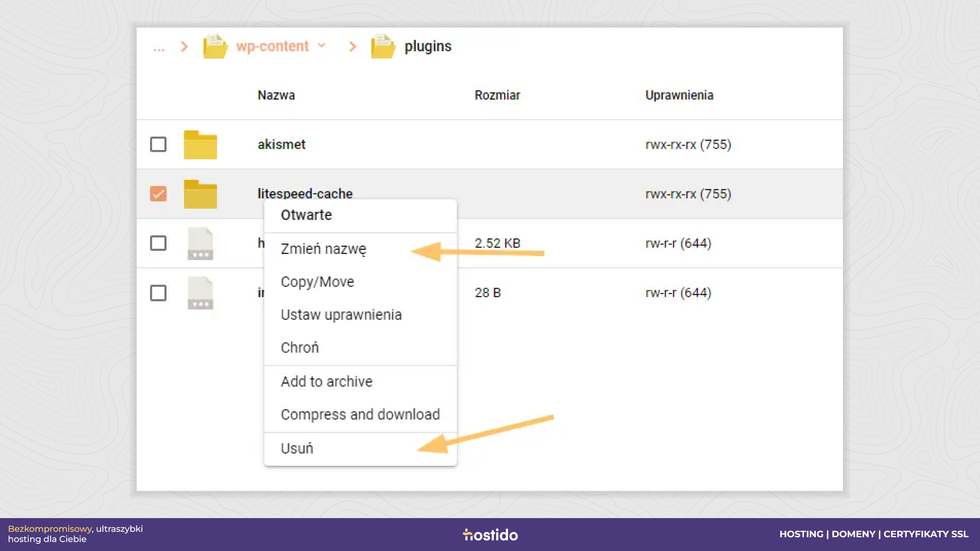This screenshot has width=980, height=551.
Task: Click the hostido logo in footer
Action: coord(490,535)
